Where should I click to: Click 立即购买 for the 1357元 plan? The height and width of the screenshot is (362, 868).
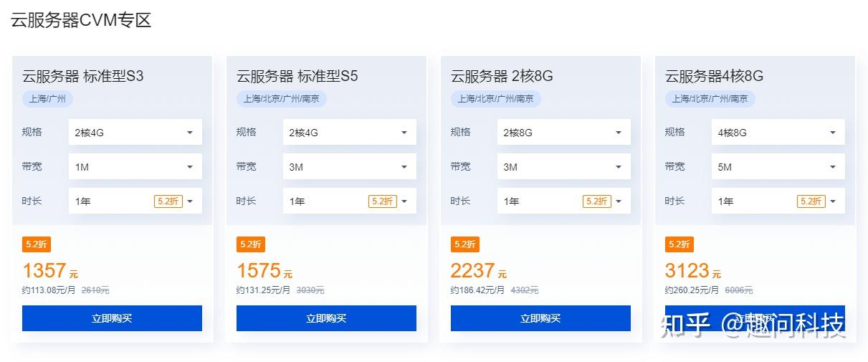coord(112,318)
